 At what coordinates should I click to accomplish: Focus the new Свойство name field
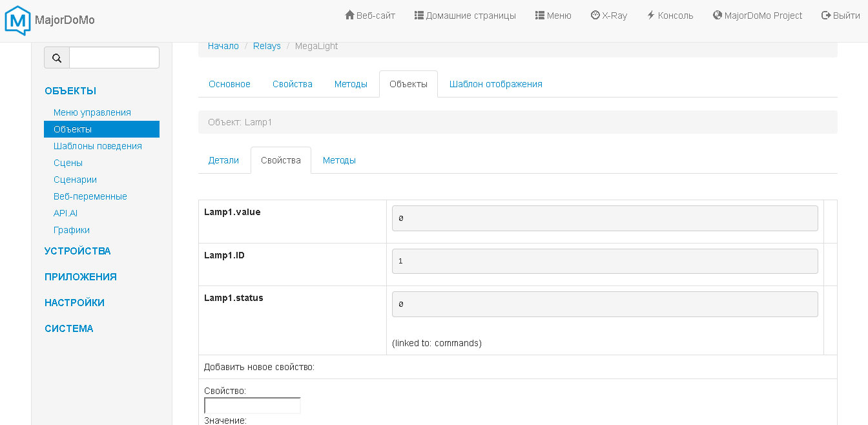[253, 406]
